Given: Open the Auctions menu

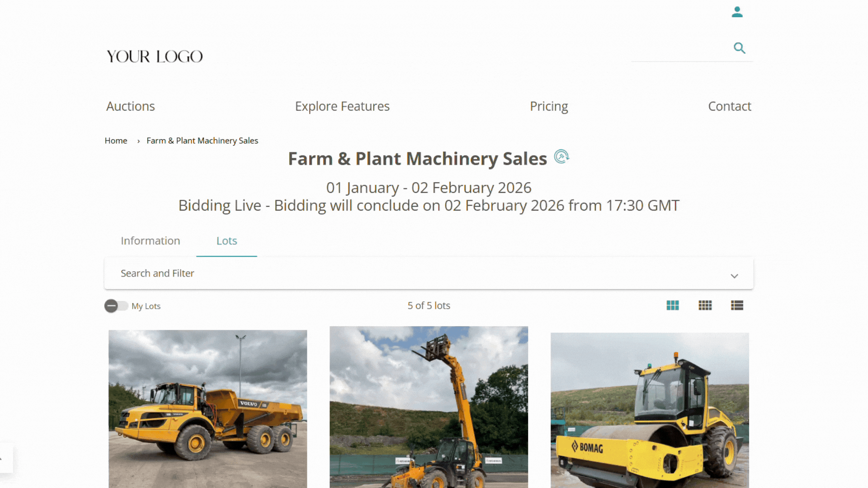Looking at the screenshot, I should click(131, 106).
